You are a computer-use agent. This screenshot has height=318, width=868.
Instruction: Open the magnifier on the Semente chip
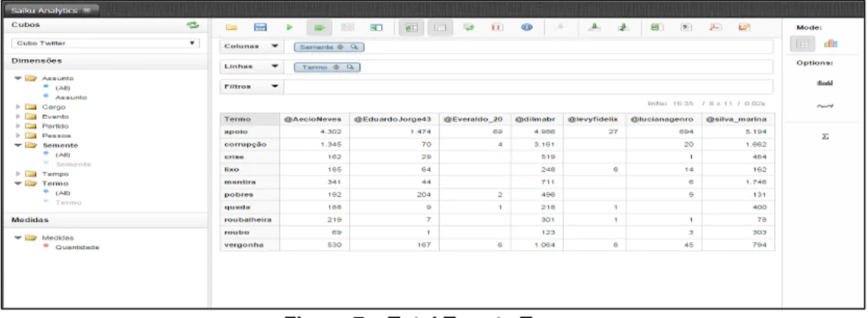(x=354, y=47)
